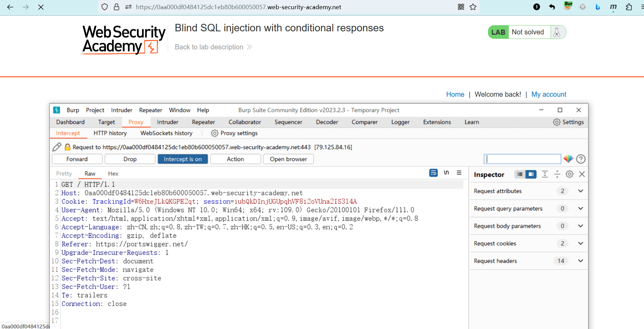The height and width of the screenshot is (329, 644).
Task: Expand the Request cookies section
Action: tap(580, 244)
